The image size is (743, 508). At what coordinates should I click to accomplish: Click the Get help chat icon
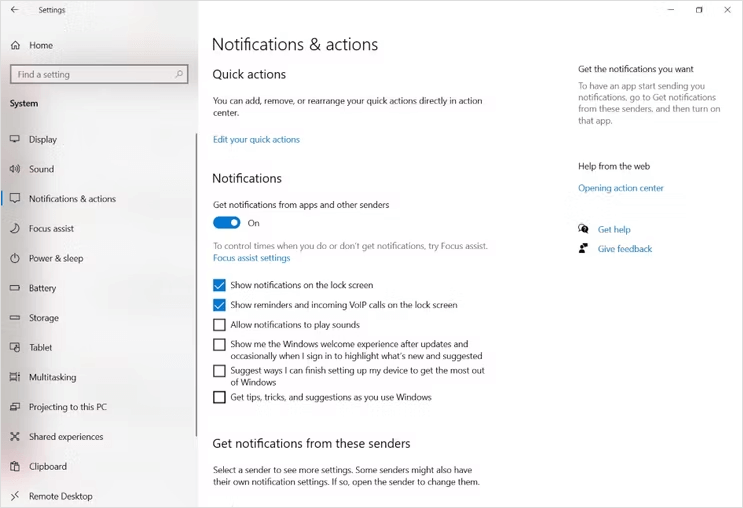(x=583, y=229)
